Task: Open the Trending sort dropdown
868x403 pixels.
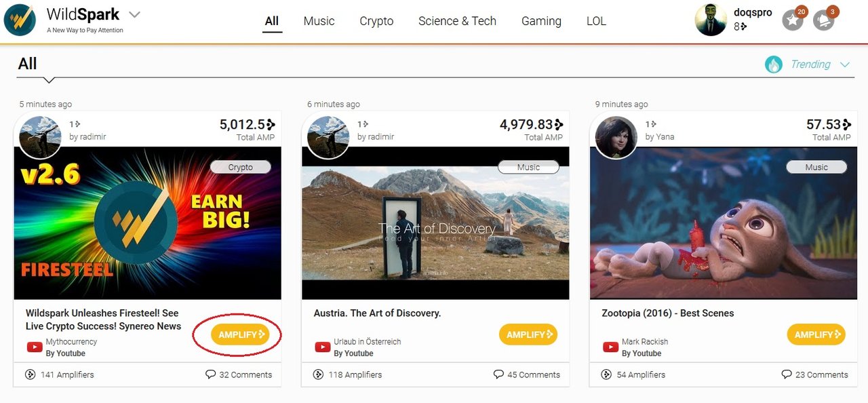Action: point(845,65)
